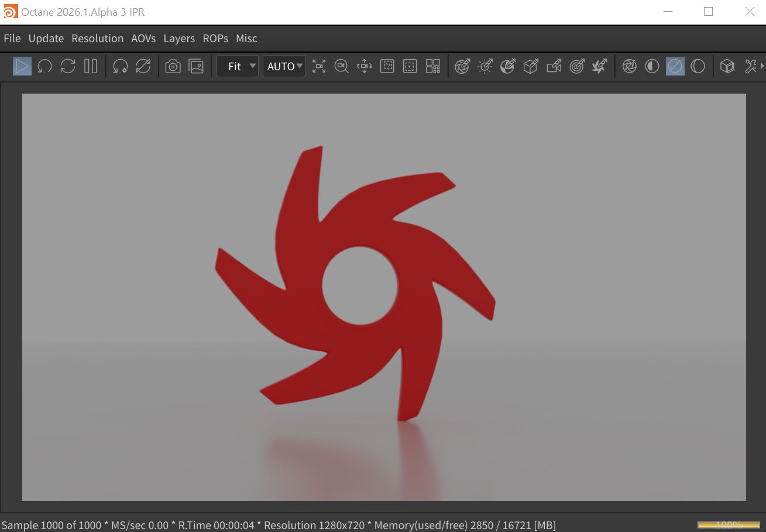Click the magnifier camera zoom icon
Screen dimensions: 766x532
click(x=341, y=66)
